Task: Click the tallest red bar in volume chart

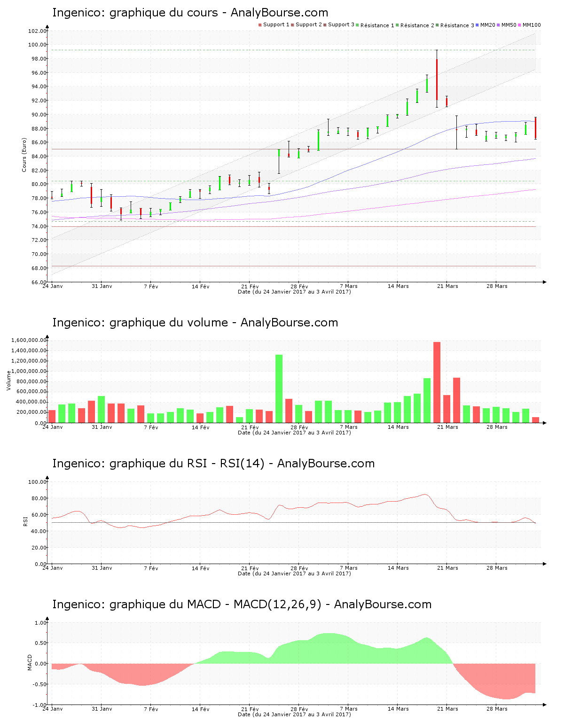Action: (437, 382)
